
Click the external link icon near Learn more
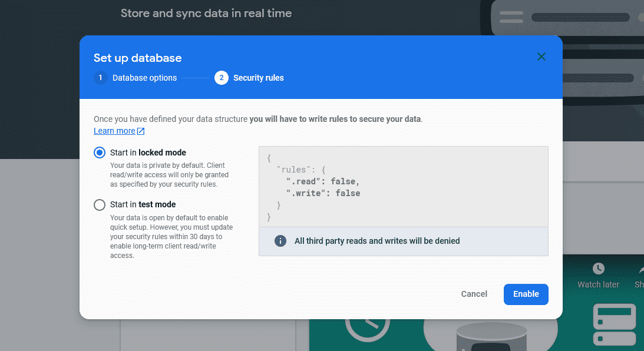click(141, 131)
